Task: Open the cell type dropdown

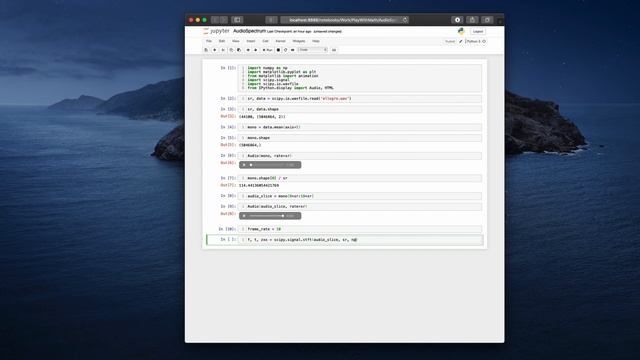Action: point(313,50)
